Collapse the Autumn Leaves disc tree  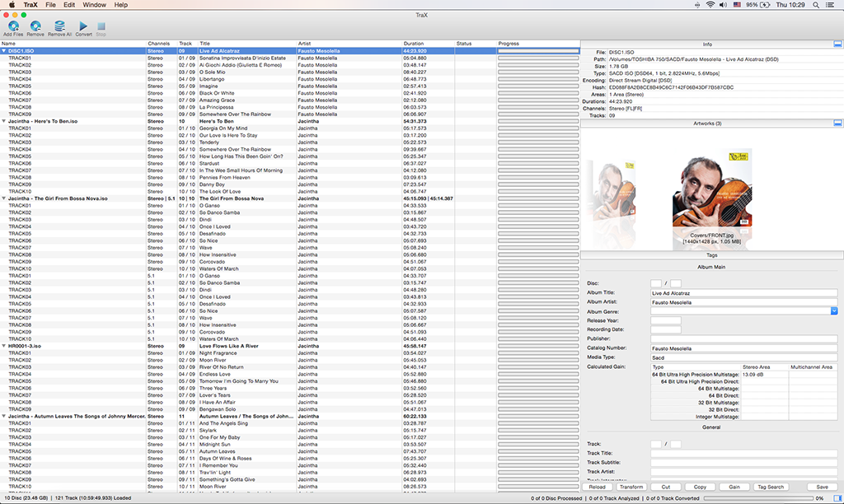point(4,417)
